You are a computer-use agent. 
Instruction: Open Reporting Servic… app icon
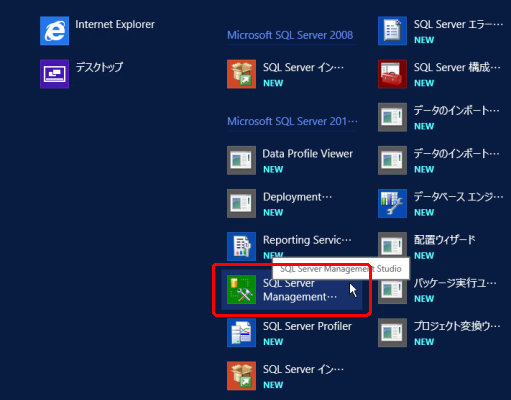pos(242,246)
